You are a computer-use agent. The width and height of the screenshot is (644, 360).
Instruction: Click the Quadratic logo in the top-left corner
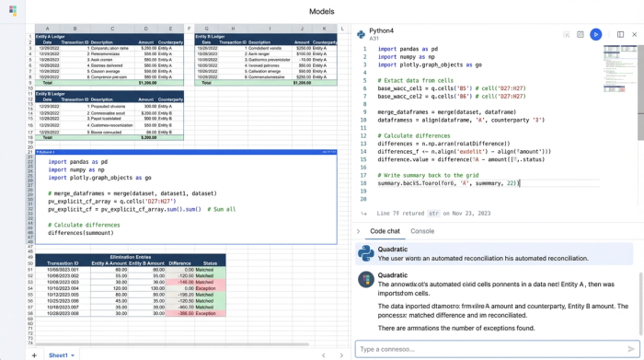coord(13,11)
